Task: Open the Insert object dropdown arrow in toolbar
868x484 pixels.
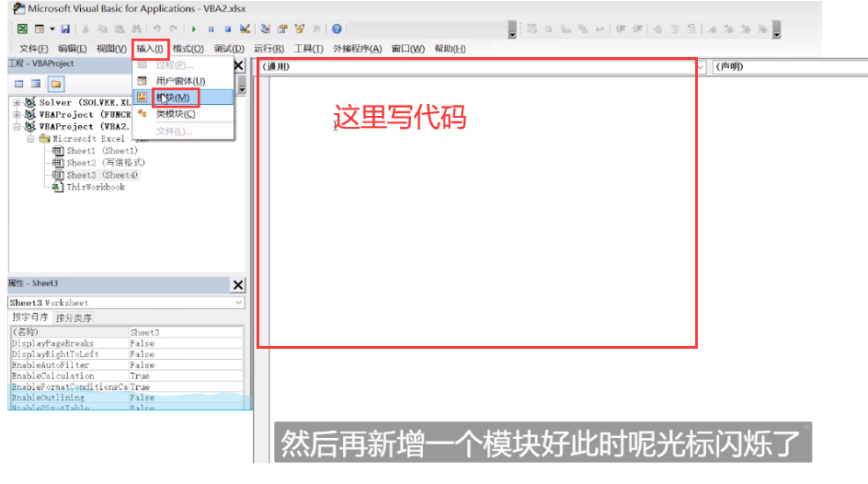Action: pos(52,29)
